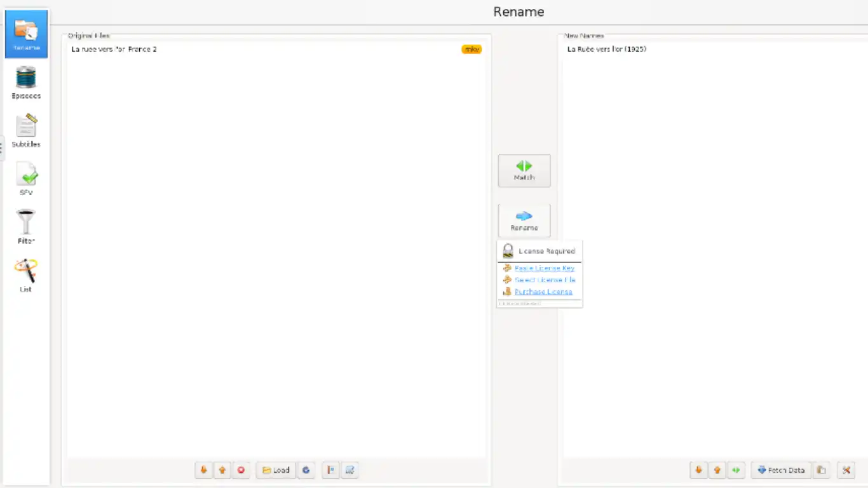Click the Paste License Key link
Image resolution: width=868 pixels, height=488 pixels.
(x=544, y=268)
